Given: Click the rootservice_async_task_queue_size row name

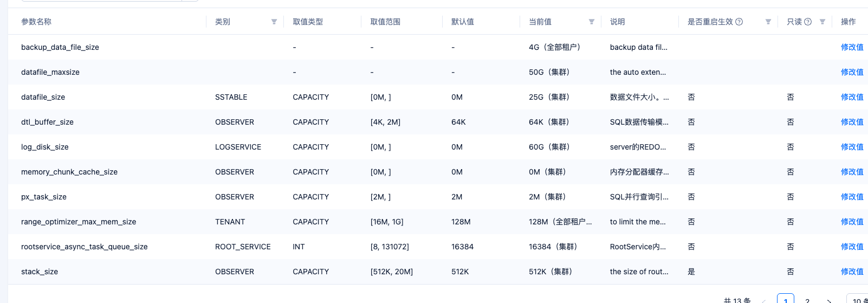Looking at the screenshot, I should pos(84,247).
